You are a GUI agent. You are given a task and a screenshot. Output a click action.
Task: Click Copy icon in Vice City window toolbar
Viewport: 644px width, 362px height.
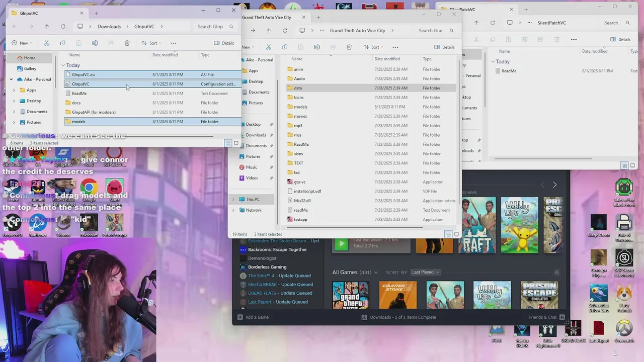[285, 47]
